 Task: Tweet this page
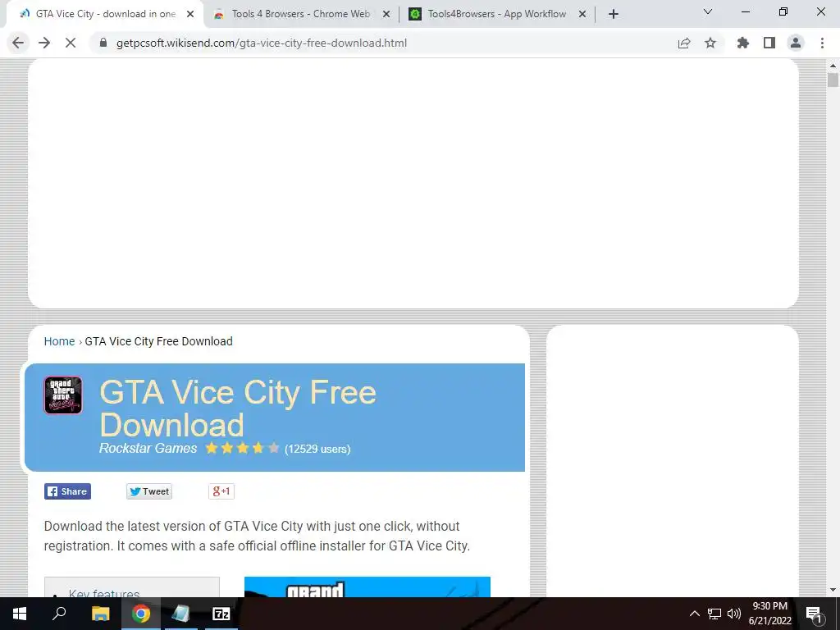click(149, 491)
